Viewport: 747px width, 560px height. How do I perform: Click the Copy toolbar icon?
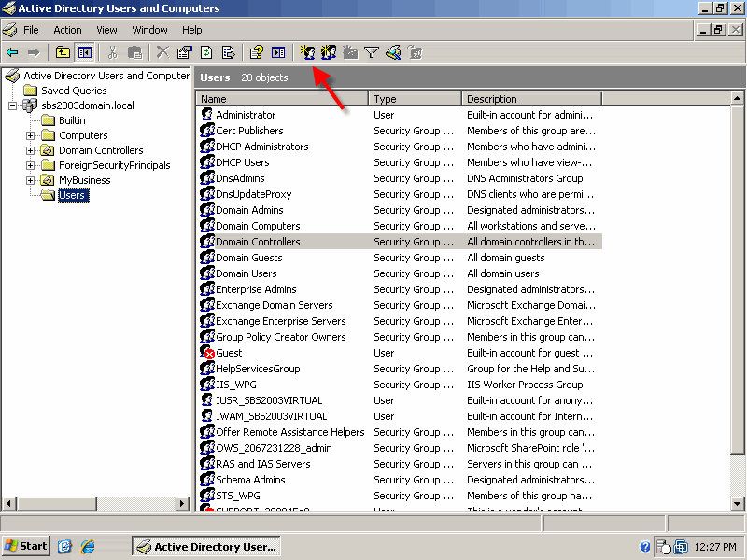pos(134,52)
